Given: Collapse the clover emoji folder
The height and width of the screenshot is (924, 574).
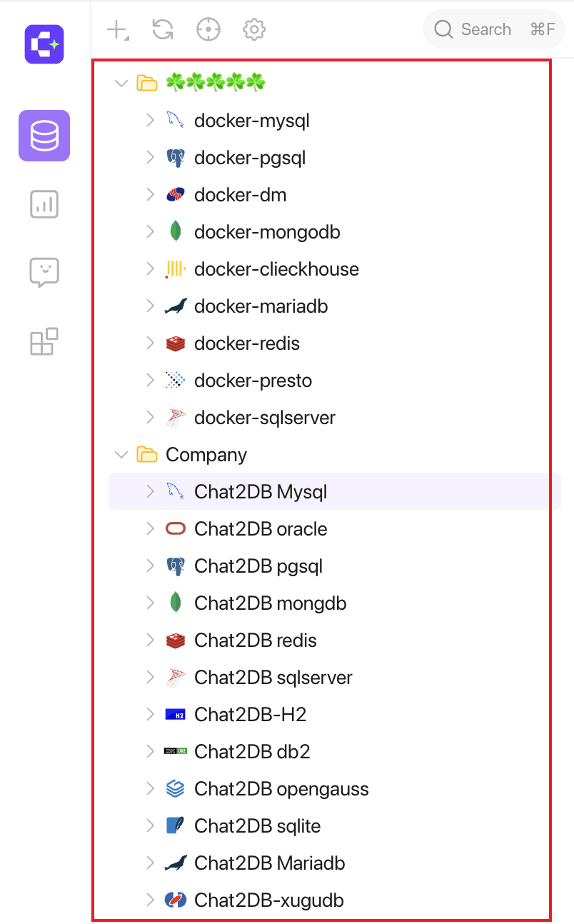Looking at the screenshot, I should (x=122, y=84).
